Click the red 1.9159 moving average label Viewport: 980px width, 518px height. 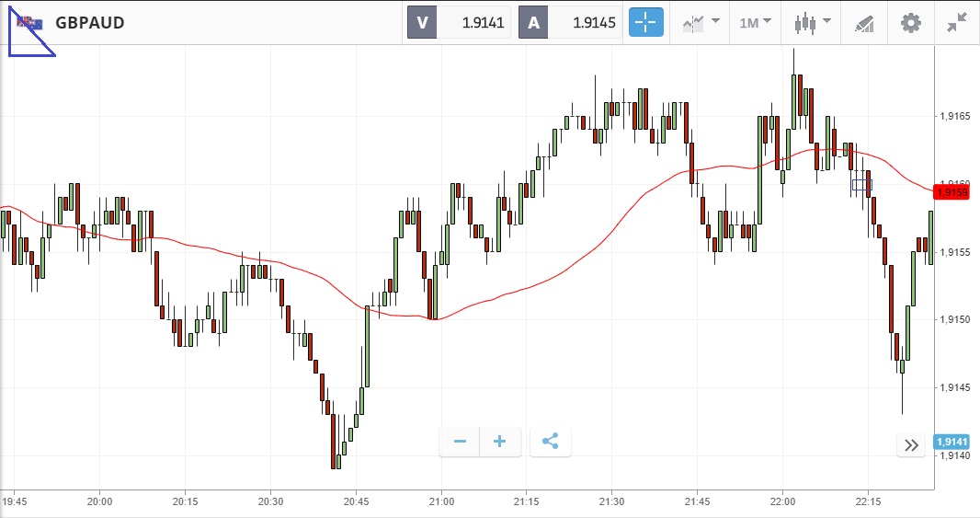pos(952,192)
